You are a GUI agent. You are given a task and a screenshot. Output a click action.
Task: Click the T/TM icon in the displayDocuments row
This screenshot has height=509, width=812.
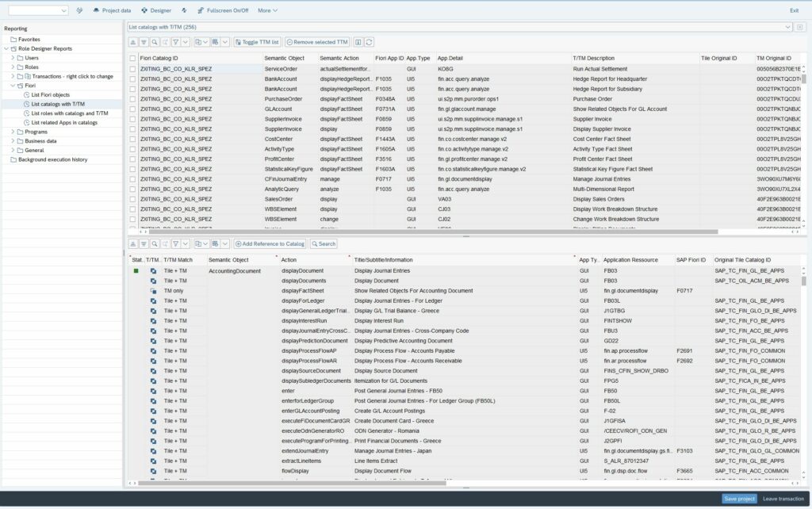pos(153,281)
